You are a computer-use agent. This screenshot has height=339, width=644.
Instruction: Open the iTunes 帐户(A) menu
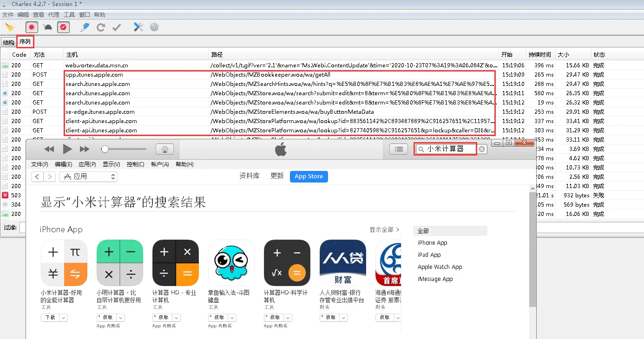160,164
